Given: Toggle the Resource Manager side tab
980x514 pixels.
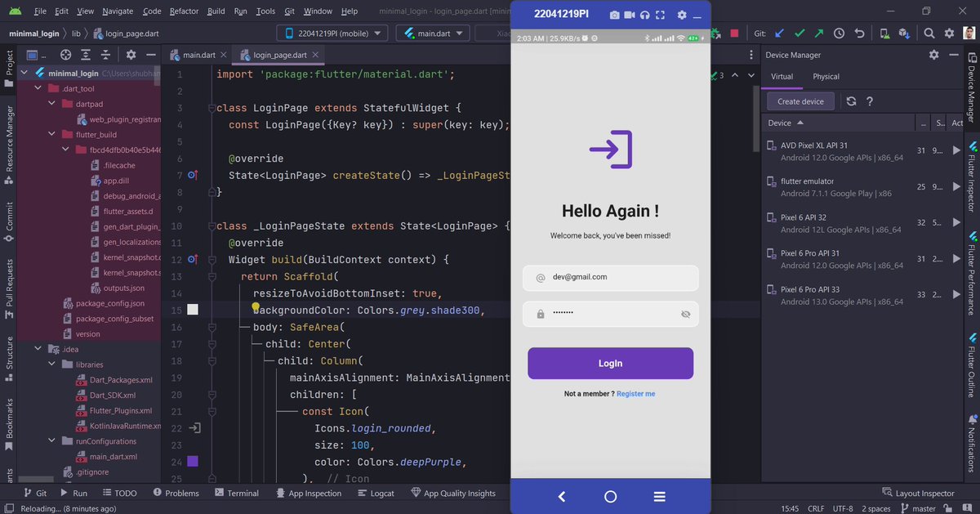Looking at the screenshot, I should point(9,144).
